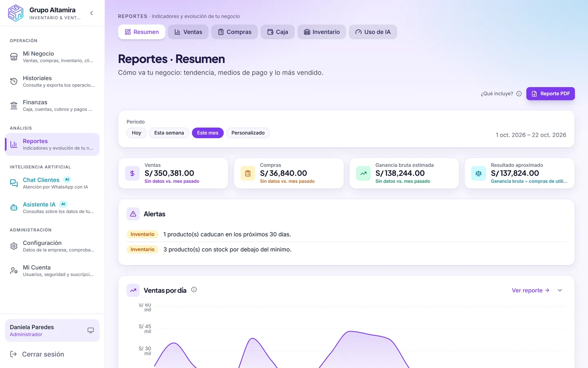Screen dimensions: 588x368
Task: Click the Resultado amount S/ 137,824.00
Action: point(515,173)
